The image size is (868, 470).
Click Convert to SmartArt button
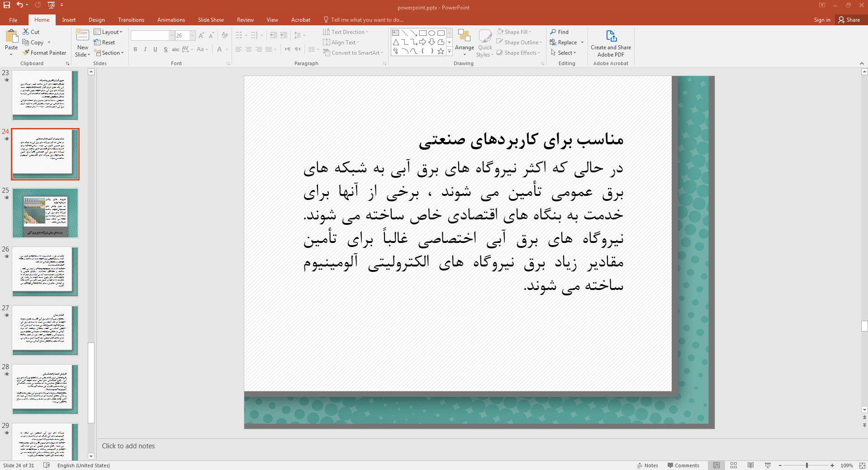353,52
